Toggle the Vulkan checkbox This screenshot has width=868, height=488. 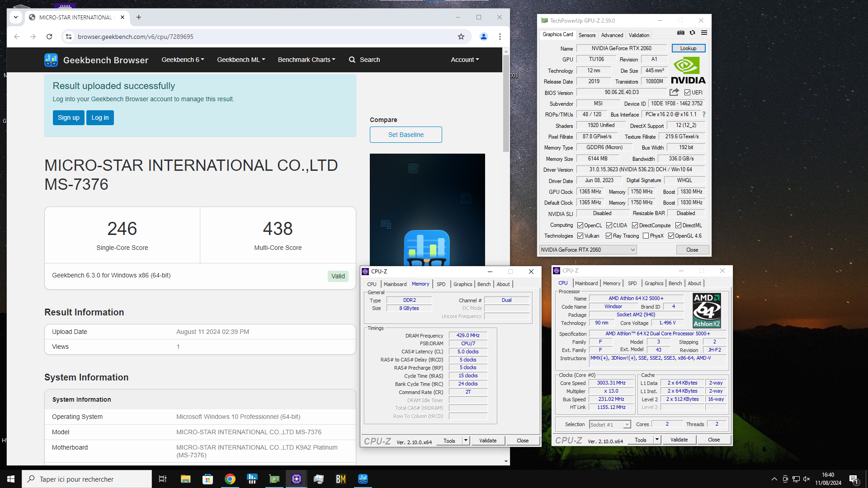pyautogui.click(x=580, y=236)
